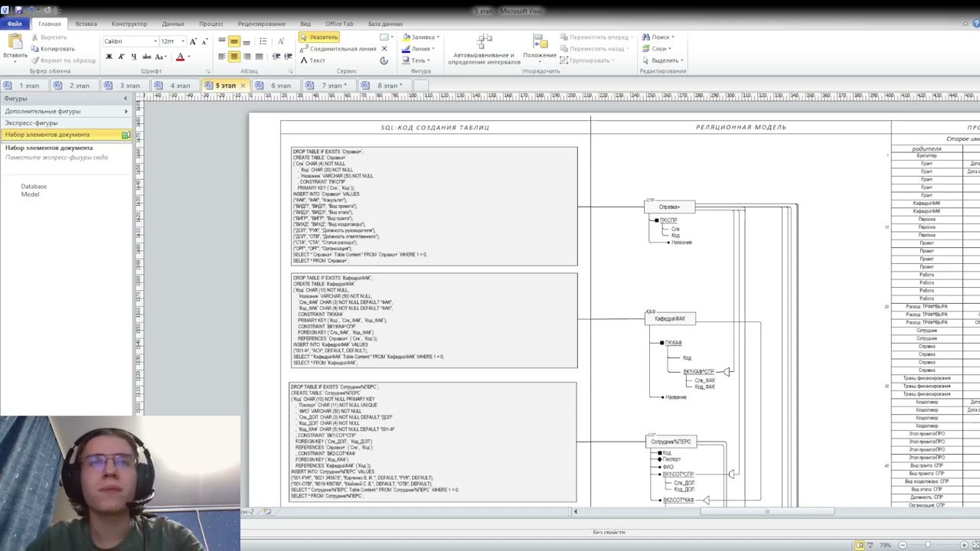980x551 pixels.
Task: Close the '5 этап' document tab
Action: tap(243, 86)
